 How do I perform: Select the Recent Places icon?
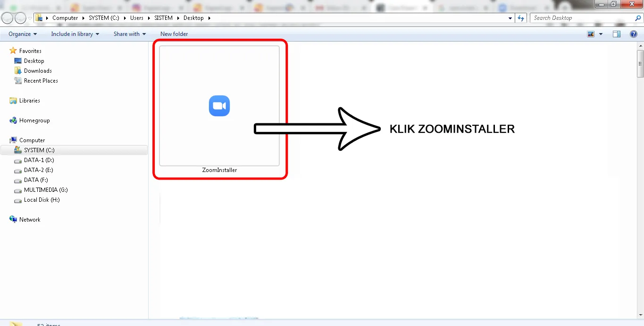tap(40, 80)
